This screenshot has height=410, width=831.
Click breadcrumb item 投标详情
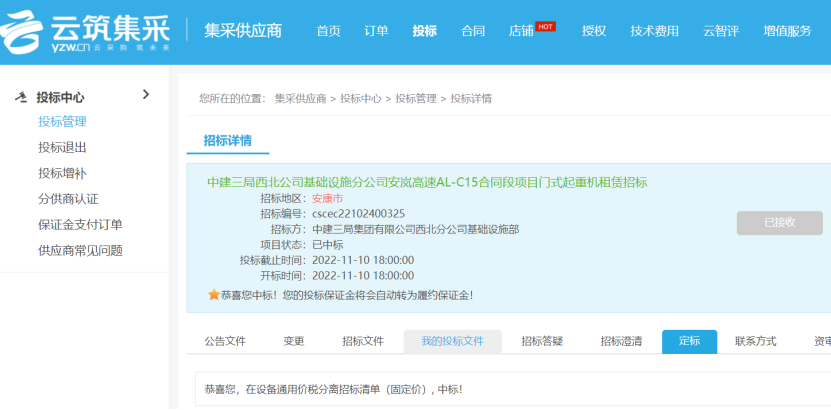[471, 99]
